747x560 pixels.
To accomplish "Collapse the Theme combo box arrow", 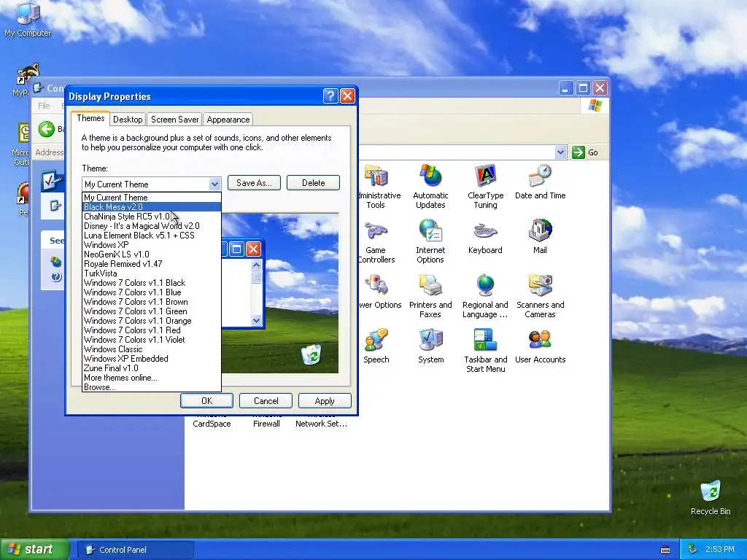I will tap(215, 184).
